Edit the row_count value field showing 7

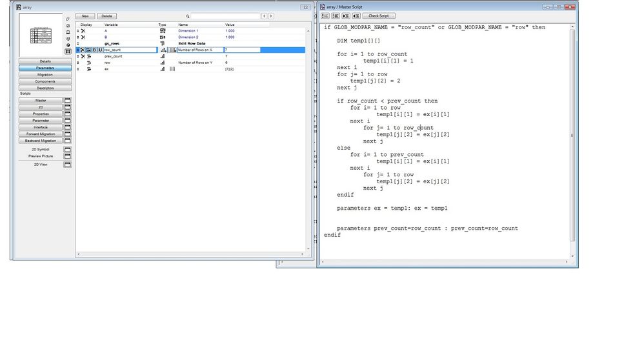coord(242,50)
